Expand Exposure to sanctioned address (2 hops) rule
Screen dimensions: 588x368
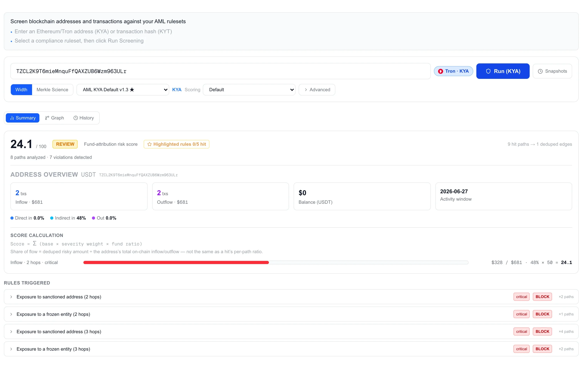291,297
